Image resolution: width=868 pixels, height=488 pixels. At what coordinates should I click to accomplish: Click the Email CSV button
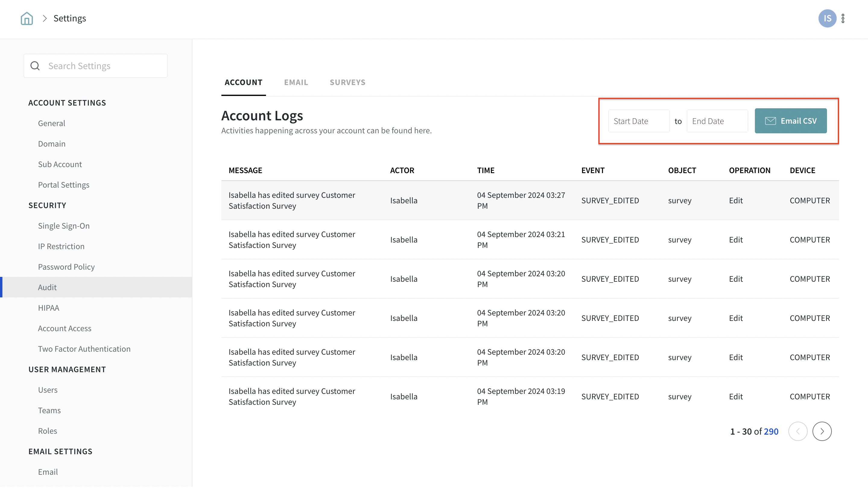[x=790, y=121]
